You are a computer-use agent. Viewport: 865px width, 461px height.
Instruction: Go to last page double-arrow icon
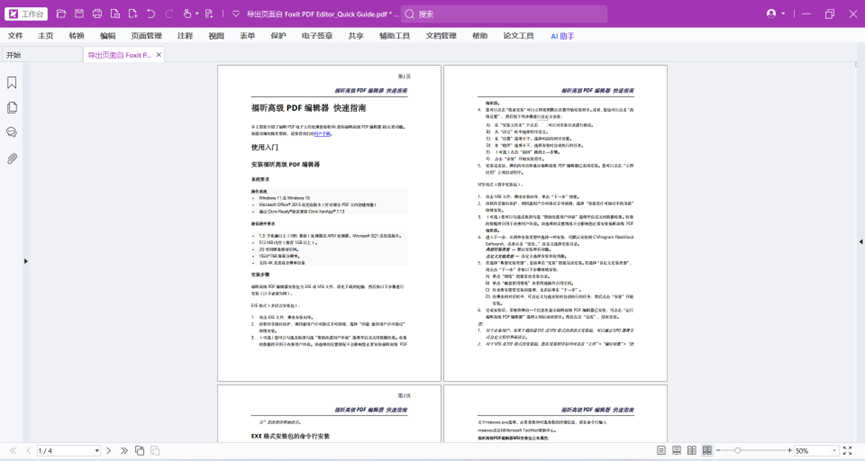(124, 451)
